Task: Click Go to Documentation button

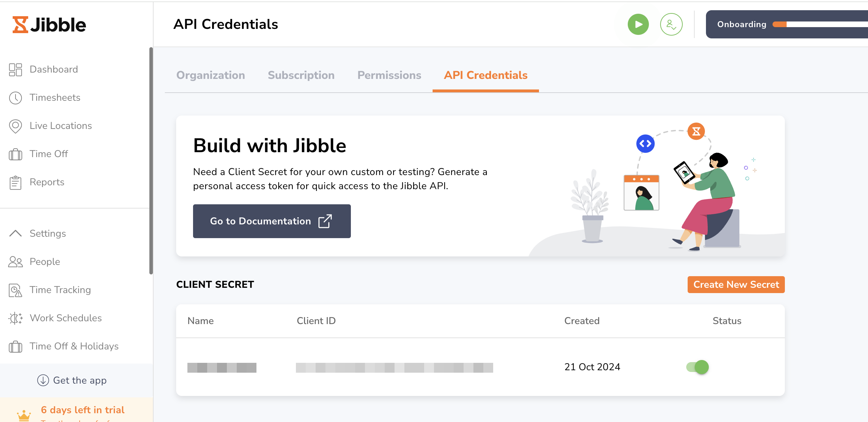Action: point(272,221)
